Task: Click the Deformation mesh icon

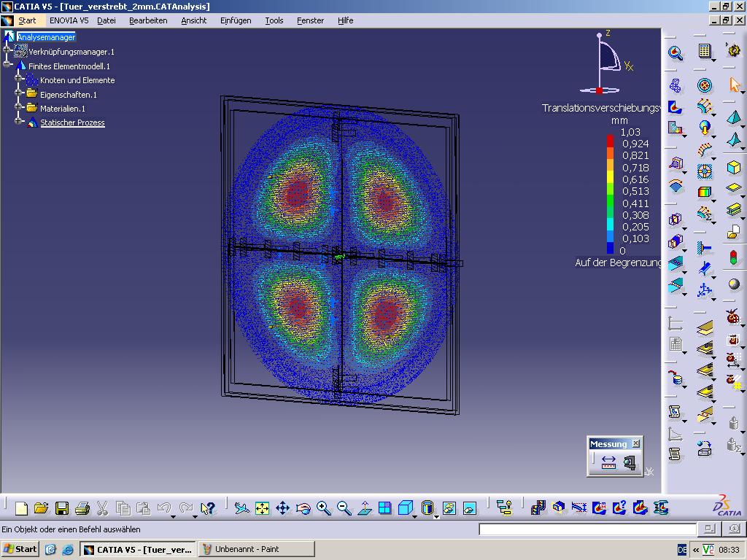Action: [675, 86]
